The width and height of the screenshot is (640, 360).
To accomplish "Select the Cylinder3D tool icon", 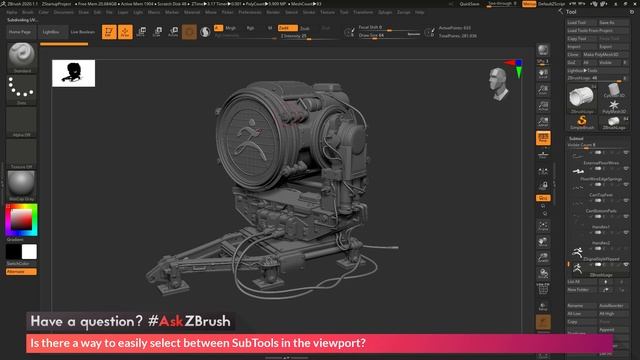I will pyautogui.click(x=614, y=91).
